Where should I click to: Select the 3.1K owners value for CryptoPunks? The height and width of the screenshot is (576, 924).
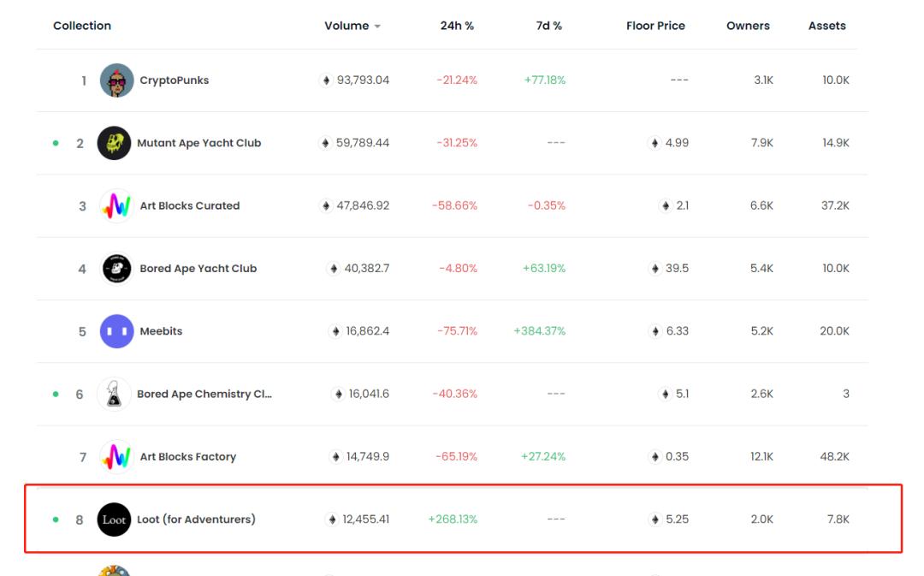click(763, 80)
